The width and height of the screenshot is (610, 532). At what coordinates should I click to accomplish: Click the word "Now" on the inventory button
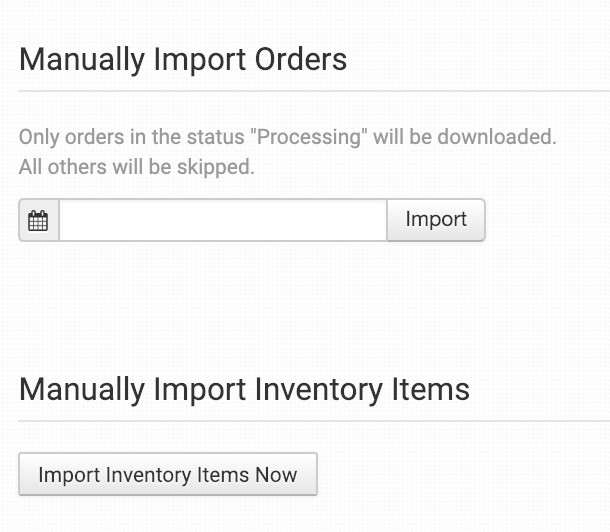pyautogui.click(x=276, y=474)
